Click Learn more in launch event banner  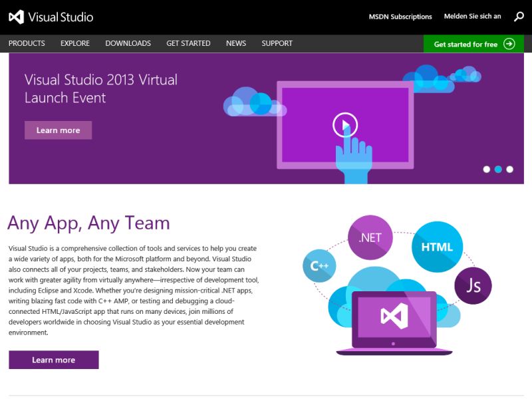click(x=58, y=130)
